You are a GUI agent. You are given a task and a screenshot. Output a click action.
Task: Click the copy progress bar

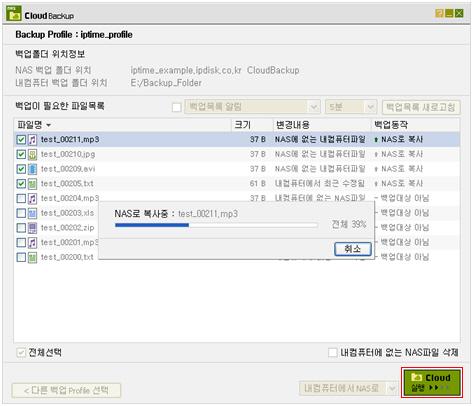[216, 225]
